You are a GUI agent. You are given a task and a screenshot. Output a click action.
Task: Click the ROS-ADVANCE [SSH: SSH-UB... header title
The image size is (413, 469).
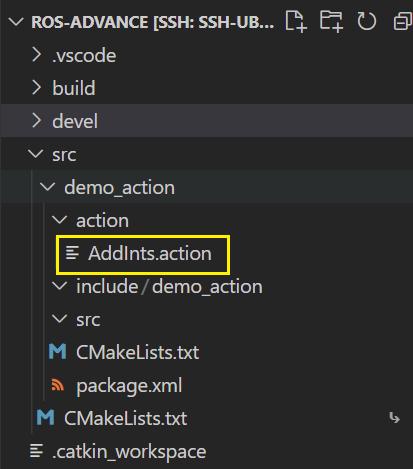coord(153,23)
